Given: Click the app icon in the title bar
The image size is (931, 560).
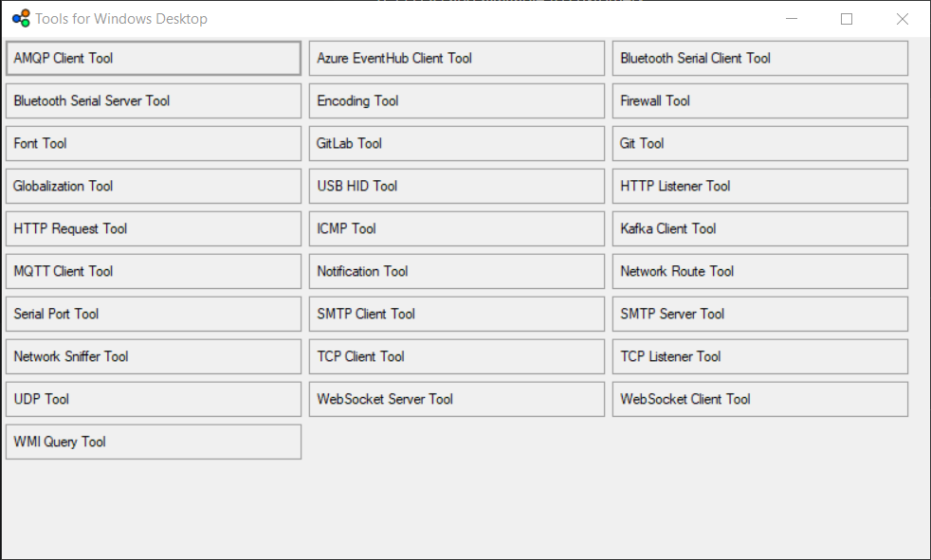Looking at the screenshot, I should tap(20, 18).
